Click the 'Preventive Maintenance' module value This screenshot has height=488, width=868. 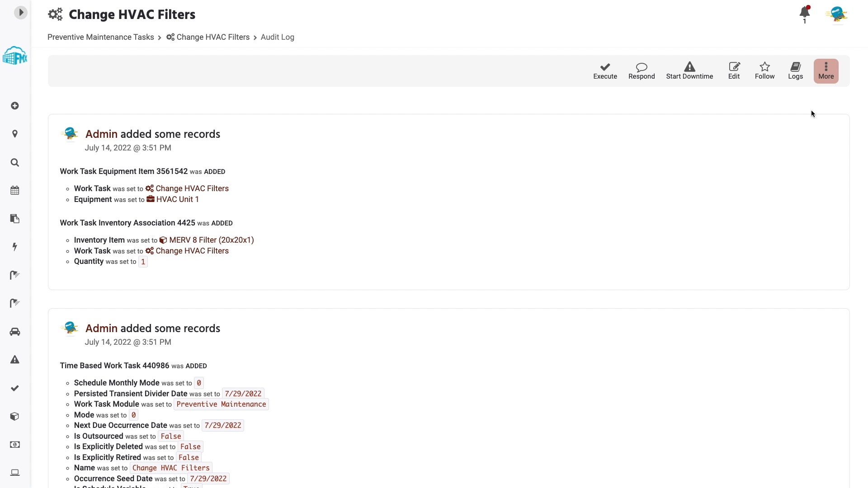coord(221,404)
